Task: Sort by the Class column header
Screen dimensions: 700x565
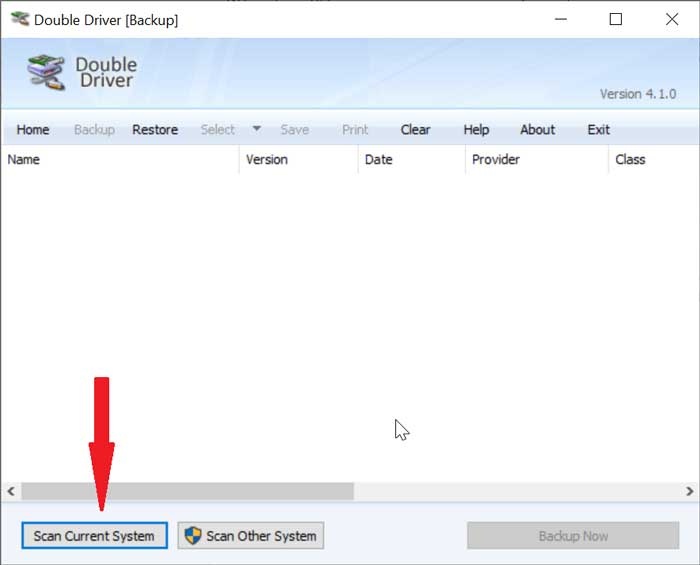Action: click(654, 159)
